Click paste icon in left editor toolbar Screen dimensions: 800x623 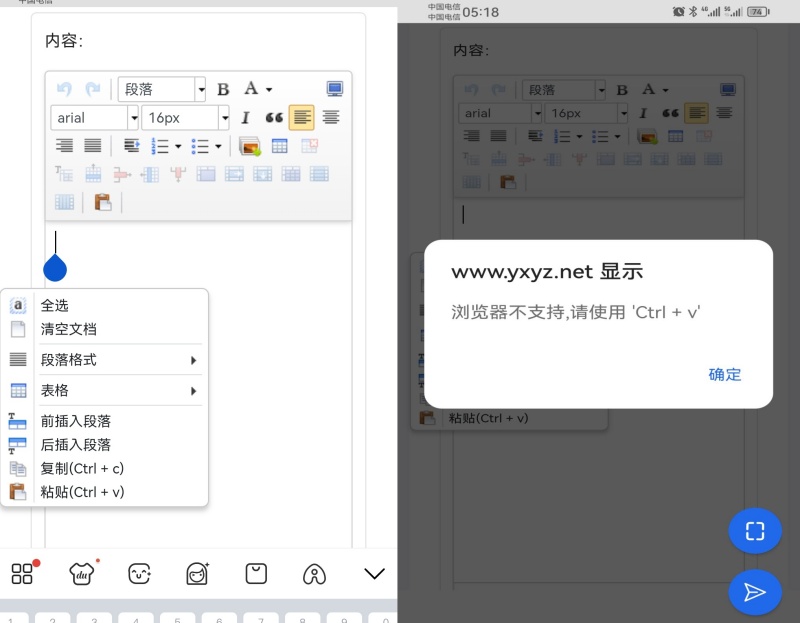click(x=103, y=203)
